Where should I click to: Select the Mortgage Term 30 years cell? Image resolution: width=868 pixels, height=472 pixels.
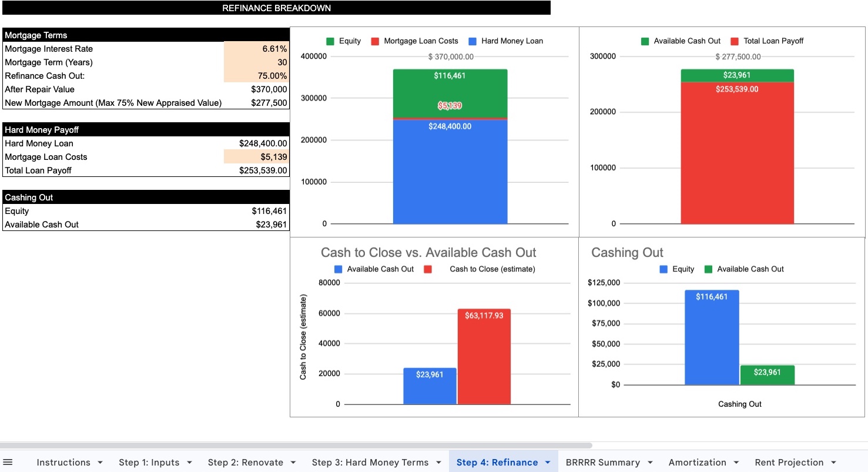256,62
